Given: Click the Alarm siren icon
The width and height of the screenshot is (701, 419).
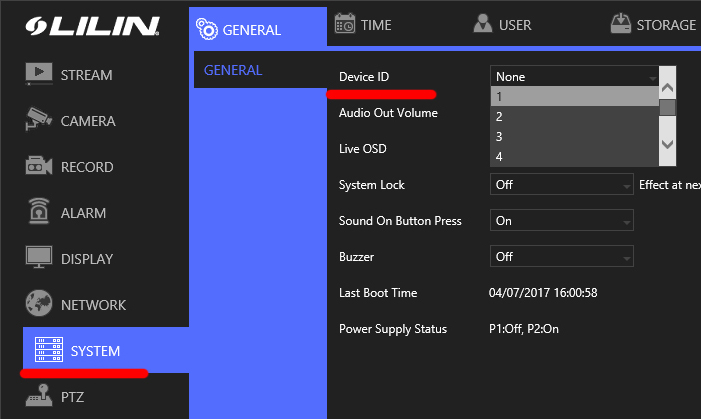Looking at the screenshot, I should (39, 213).
